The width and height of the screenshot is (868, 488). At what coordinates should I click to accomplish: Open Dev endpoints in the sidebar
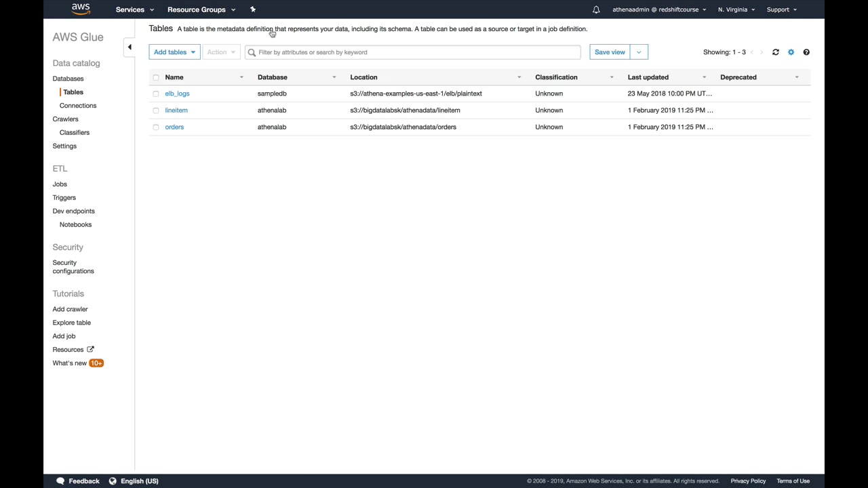pyautogui.click(x=74, y=211)
